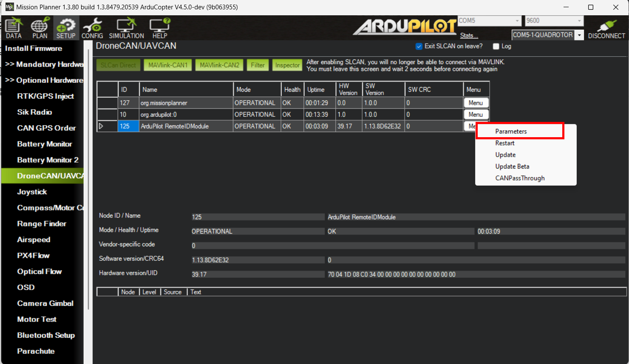Choose Restart from the context menu
The image size is (629, 364).
click(x=505, y=143)
